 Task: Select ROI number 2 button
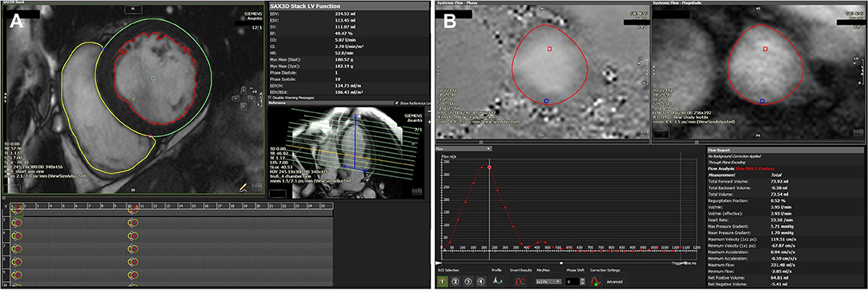click(x=455, y=282)
